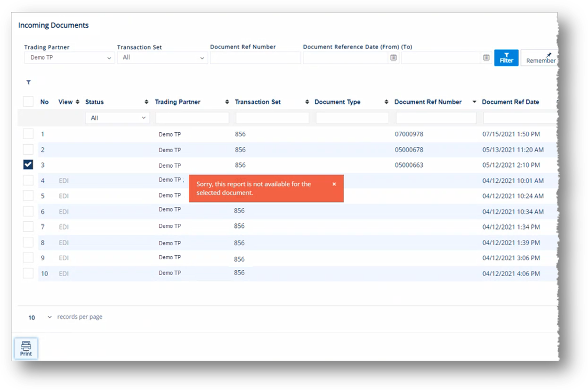Sort by Status column arrows

coord(146,102)
